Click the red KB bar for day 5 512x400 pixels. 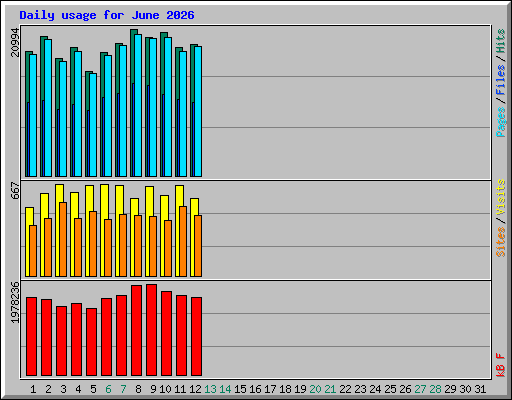coord(91,342)
